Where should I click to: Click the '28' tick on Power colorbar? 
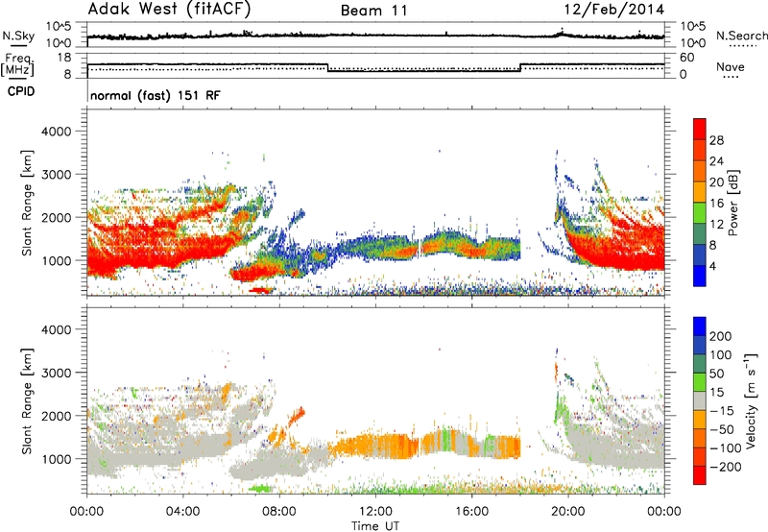pos(716,140)
